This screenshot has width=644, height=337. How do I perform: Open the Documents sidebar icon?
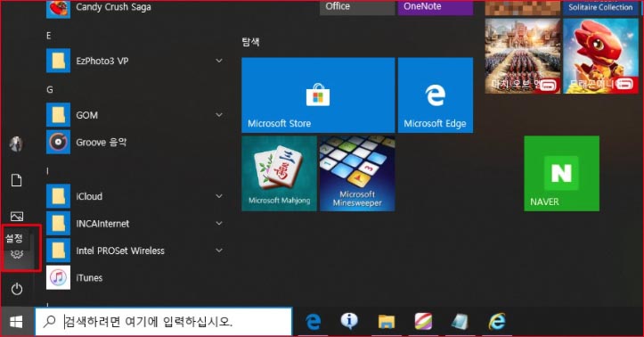(x=16, y=180)
